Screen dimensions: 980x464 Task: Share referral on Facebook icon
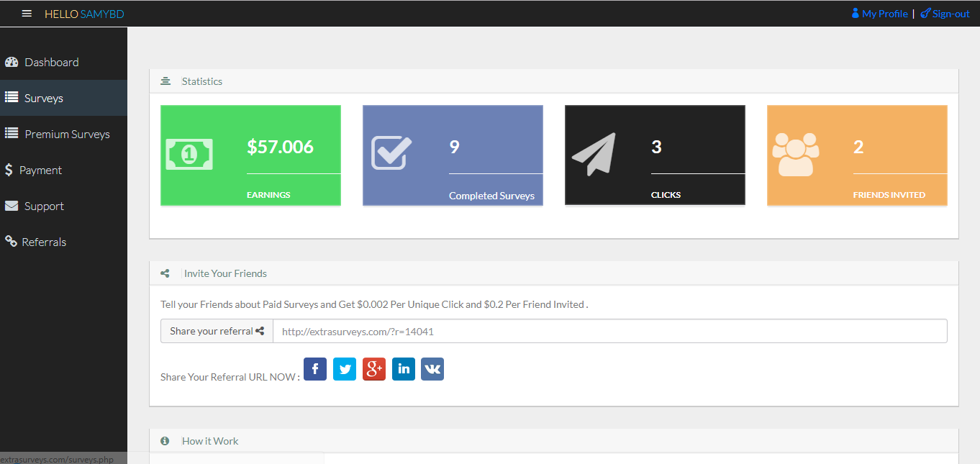pos(315,369)
